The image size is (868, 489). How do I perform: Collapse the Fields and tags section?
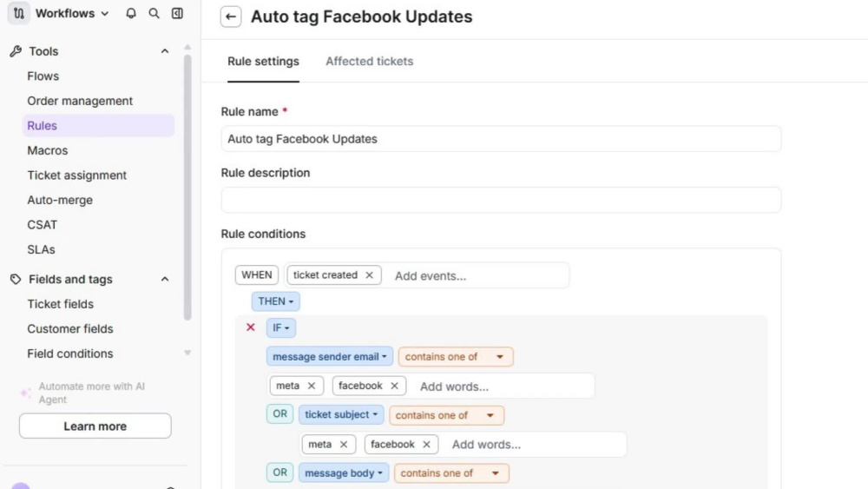[x=165, y=279]
